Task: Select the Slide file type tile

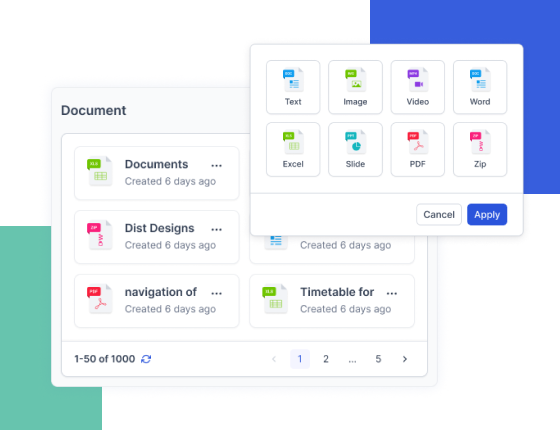Action: tap(355, 149)
